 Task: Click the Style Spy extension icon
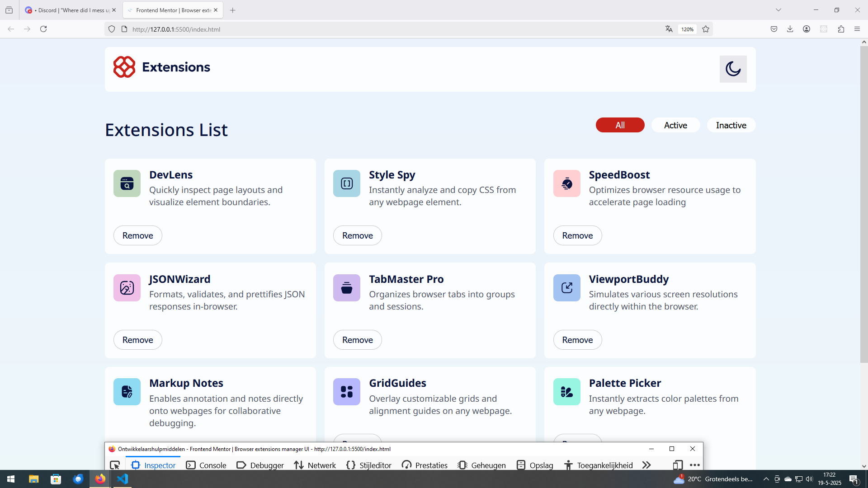pyautogui.click(x=347, y=183)
